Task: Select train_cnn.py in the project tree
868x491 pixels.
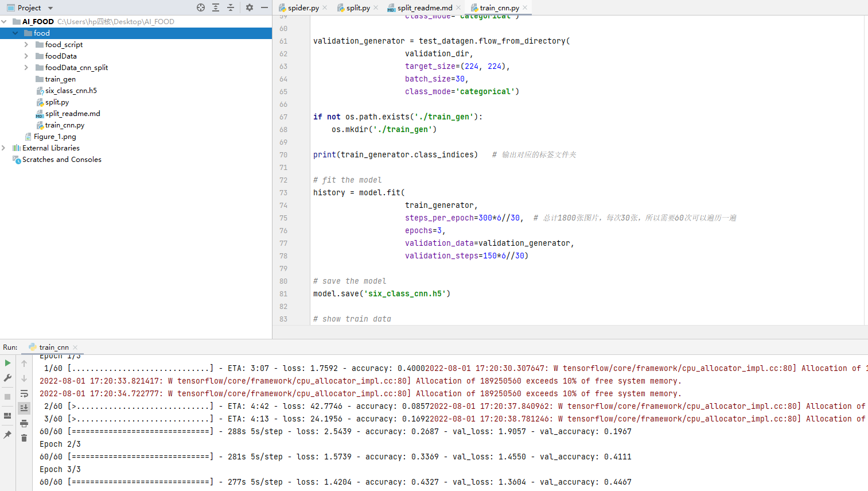Action: pyautogui.click(x=65, y=125)
